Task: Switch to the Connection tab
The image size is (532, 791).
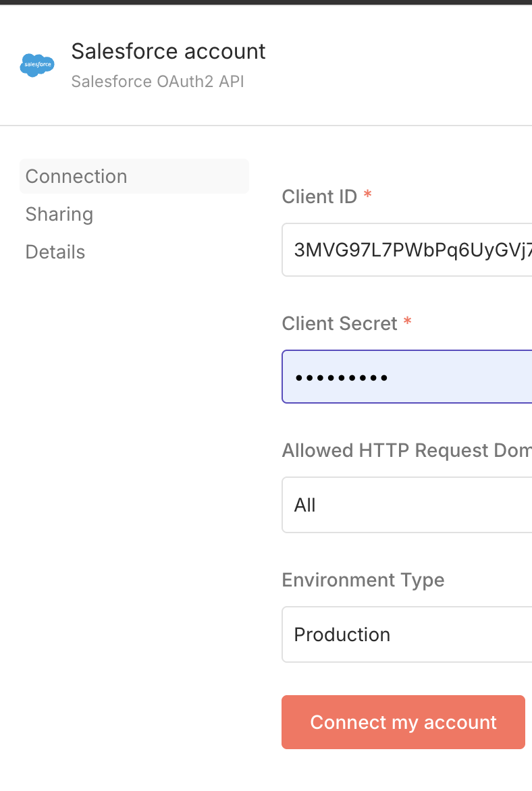Action: (76, 176)
